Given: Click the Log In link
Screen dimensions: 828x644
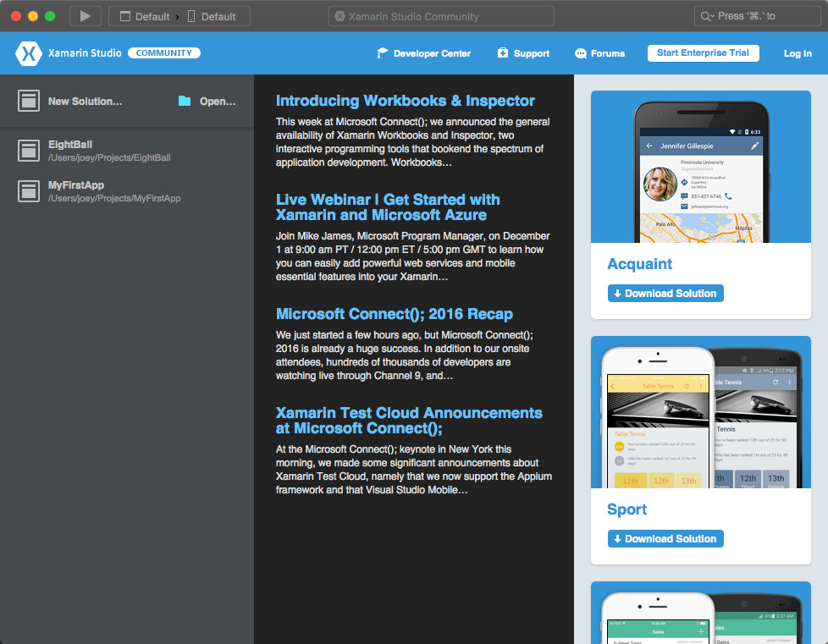Looking at the screenshot, I should pyautogui.click(x=798, y=53).
